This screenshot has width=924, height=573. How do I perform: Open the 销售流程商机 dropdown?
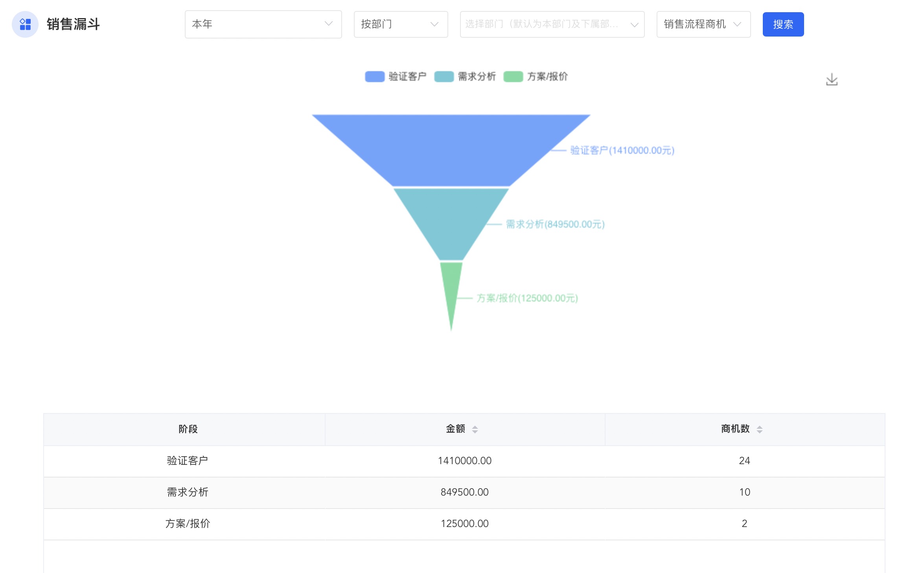coord(703,24)
